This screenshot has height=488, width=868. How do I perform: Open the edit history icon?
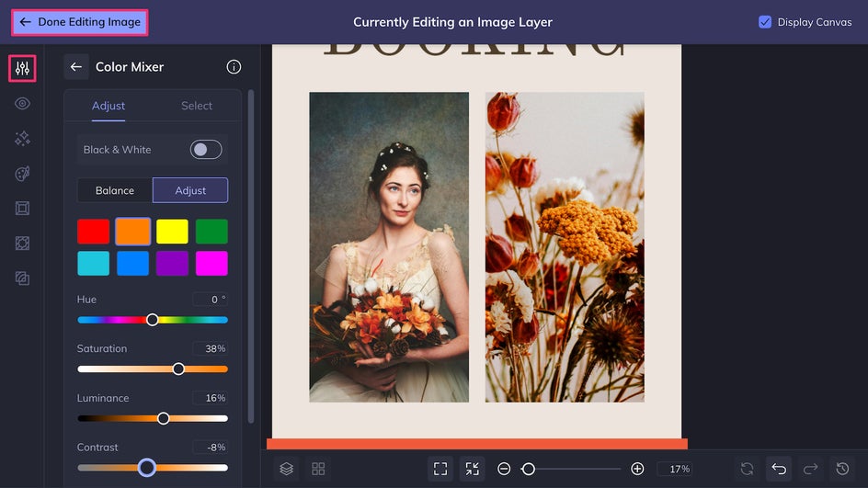pos(842,469)
